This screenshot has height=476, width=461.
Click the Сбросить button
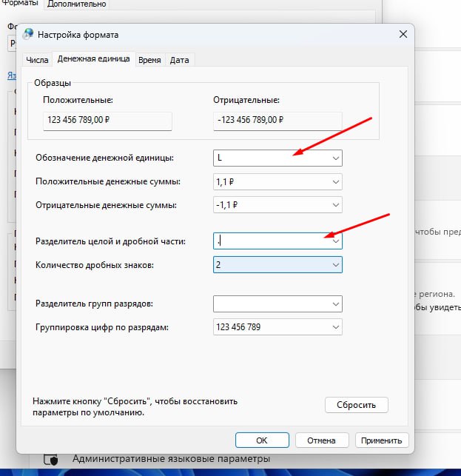[357, 405]
